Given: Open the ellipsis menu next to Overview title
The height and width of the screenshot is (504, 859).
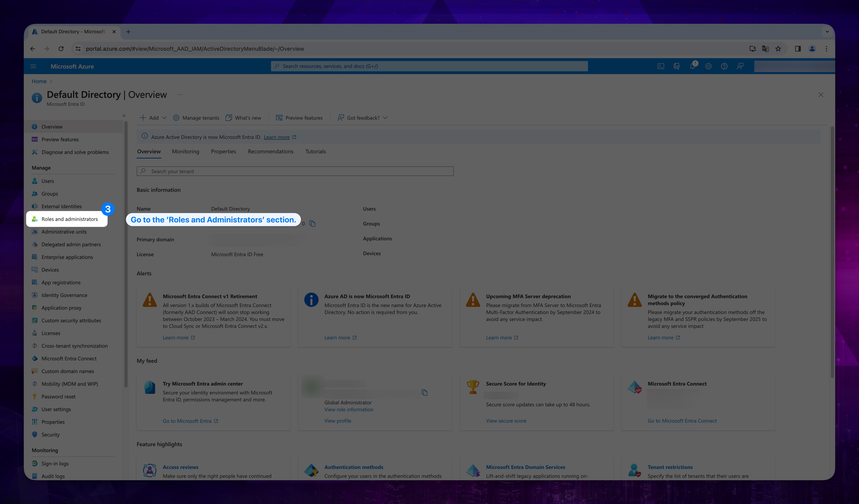Looking at the screenshot, I should pos(180,95).
